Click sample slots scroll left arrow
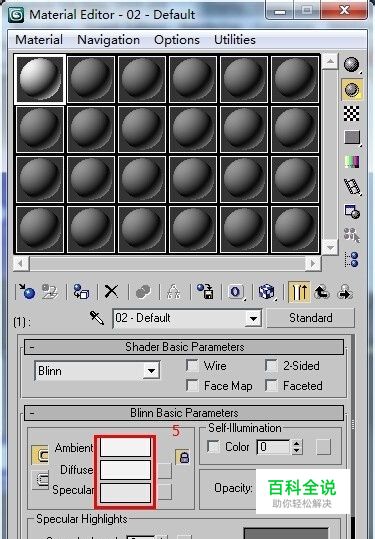Viewport: 375px width, 539px height. 21,264
